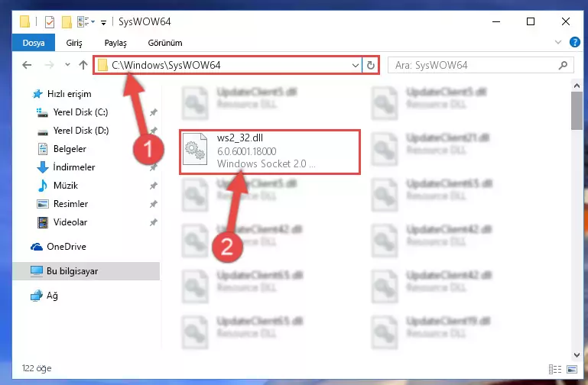Image resolution: width=588 pixels, height=385 pixels.
Task: Open Explorer help question mark icon
Action: (574, 42)
